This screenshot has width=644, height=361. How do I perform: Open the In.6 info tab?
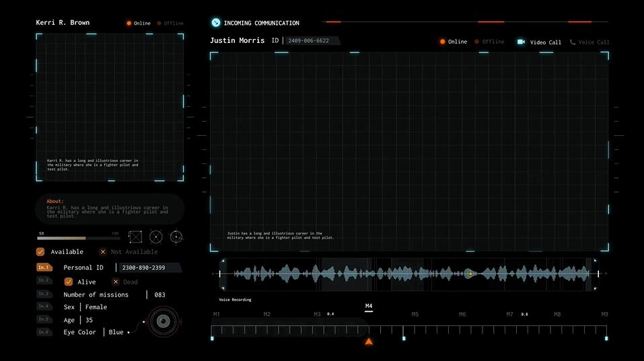(x=44, y=332)
